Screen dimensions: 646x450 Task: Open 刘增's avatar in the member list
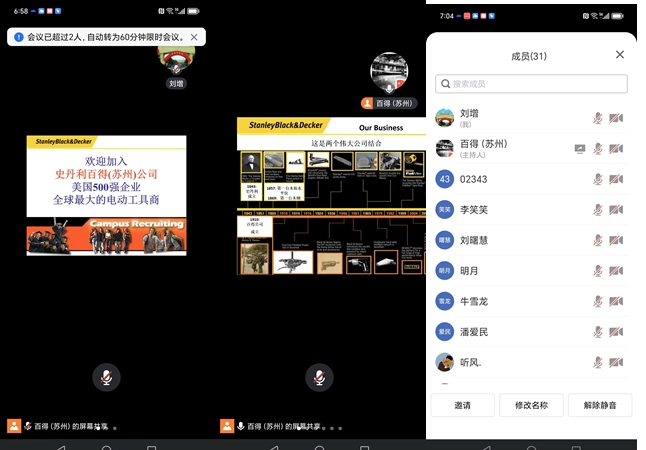tap(445, 118)
